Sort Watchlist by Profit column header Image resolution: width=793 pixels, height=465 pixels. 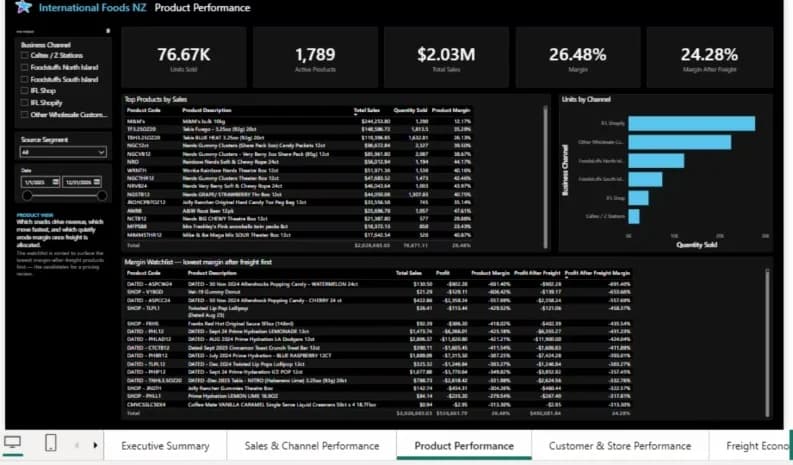(x=443, y=273)
